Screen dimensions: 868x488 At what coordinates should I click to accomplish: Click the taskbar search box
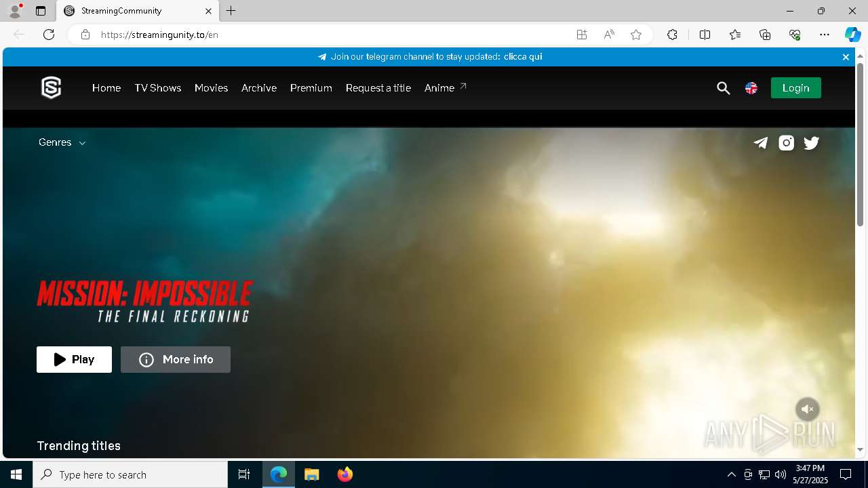click(x=130, y=474)
